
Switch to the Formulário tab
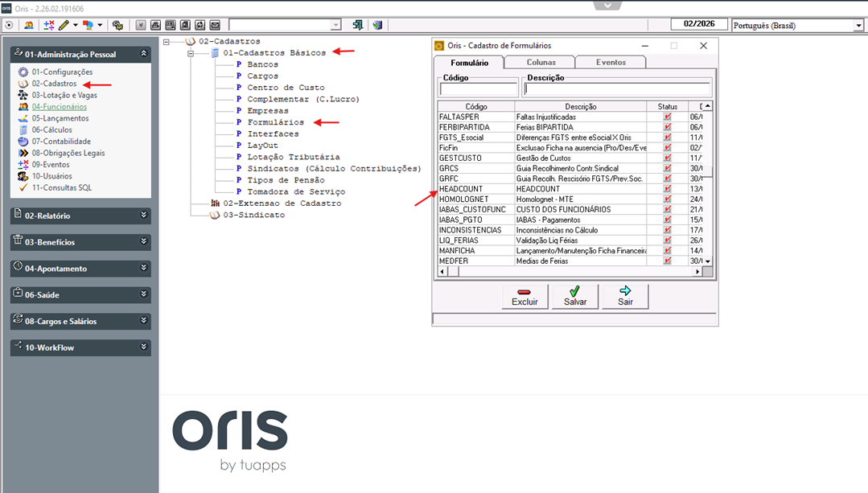pyautogui.click(x=469, y=63)
